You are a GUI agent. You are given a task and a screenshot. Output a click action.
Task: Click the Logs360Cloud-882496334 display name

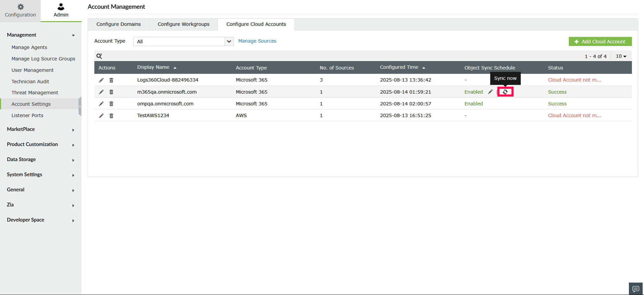click(x=168, y=80)
